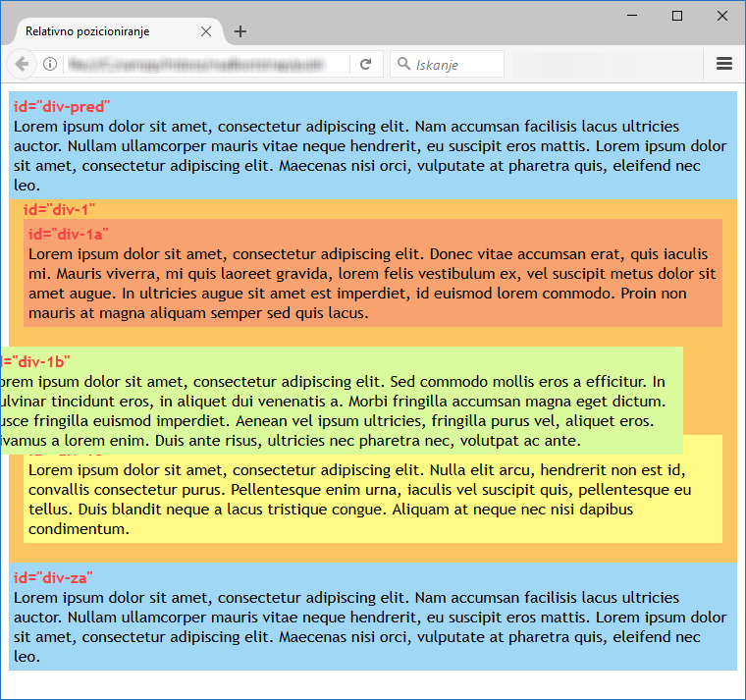Click the id="div-1" heading
Viewport: 746px width, 700px height.
[x=60, y=209]
